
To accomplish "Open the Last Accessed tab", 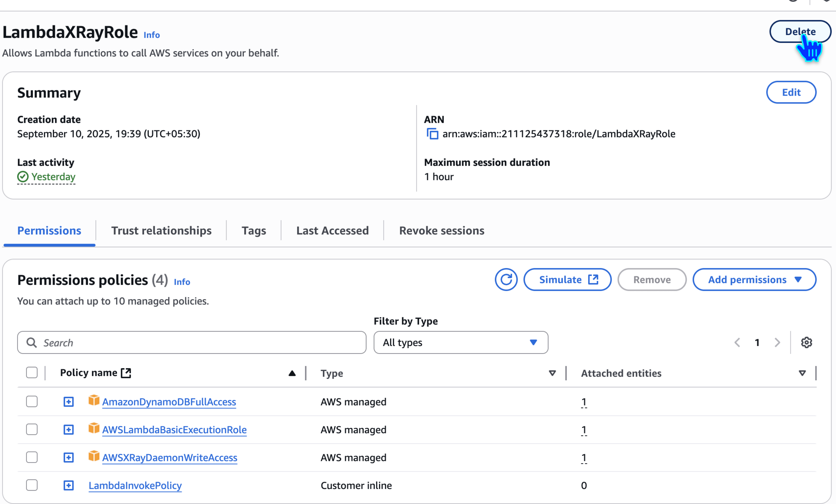I will [x=332, y=231].
